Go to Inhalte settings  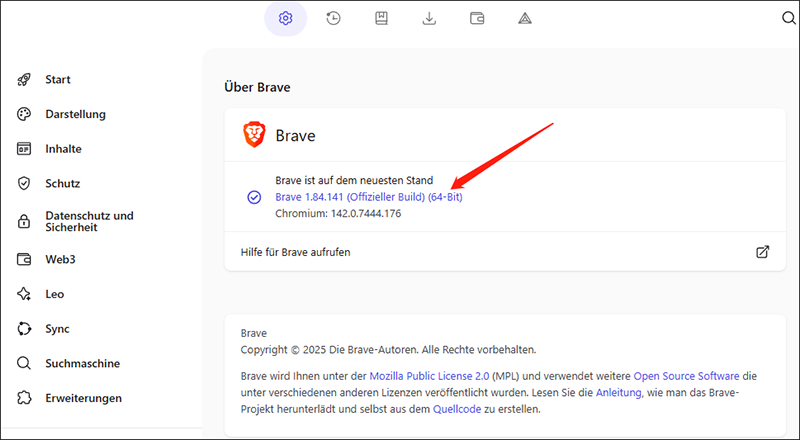pyautogui.click(x=63, y=149)
